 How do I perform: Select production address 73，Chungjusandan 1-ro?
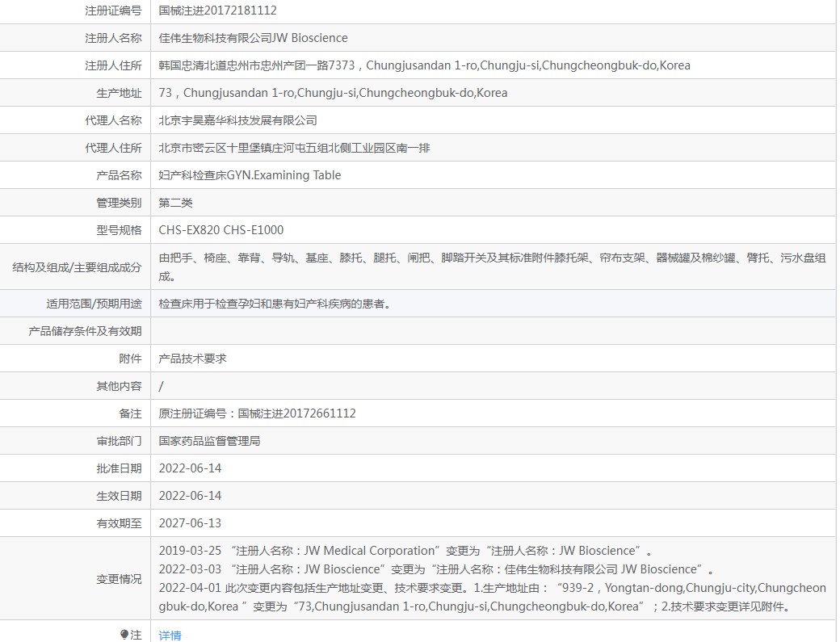tap(333, 93)
